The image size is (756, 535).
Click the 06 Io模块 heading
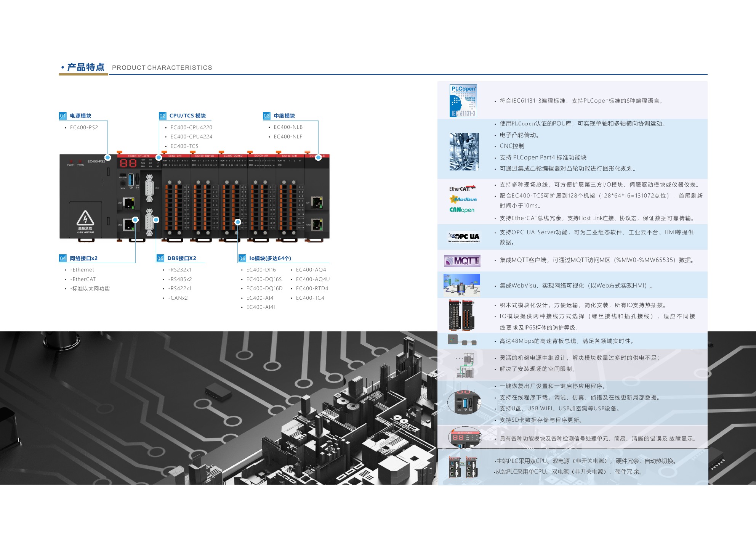(x=265, y=259)
